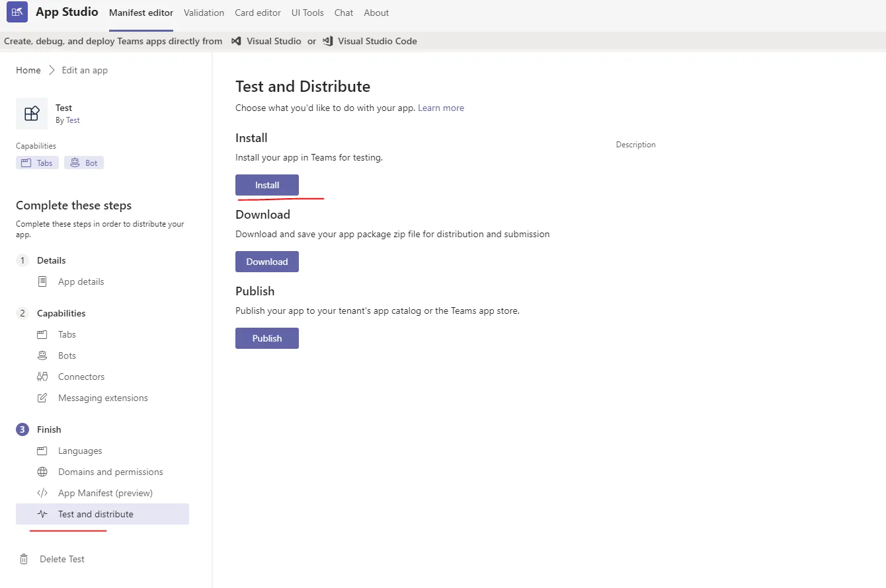Click Delete Test in the sidebar
Screen dimensions: 886x588
[x=62, y=559]
